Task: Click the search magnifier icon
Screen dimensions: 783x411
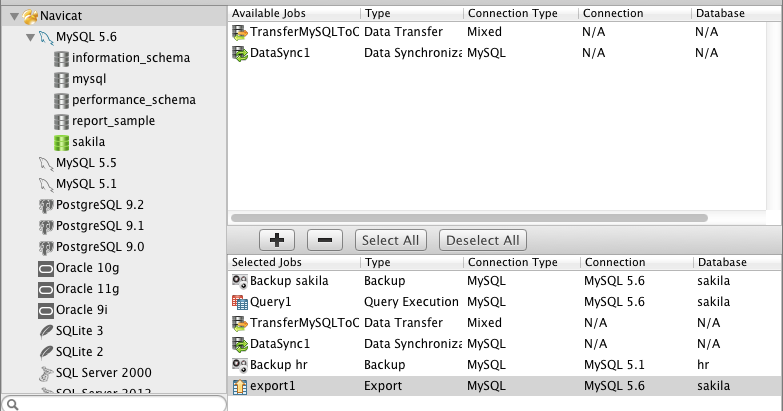Action: click(x=13, y=405)
